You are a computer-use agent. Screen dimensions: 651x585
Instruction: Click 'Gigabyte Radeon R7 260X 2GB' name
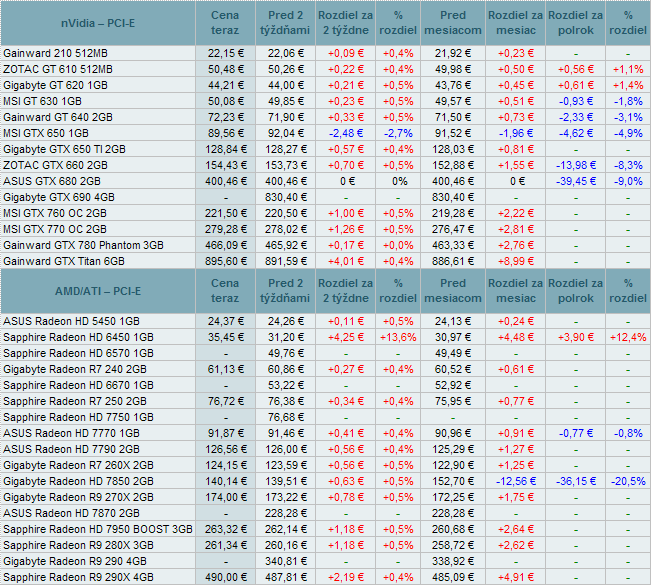pyautogui.click(x=78, y=465)
